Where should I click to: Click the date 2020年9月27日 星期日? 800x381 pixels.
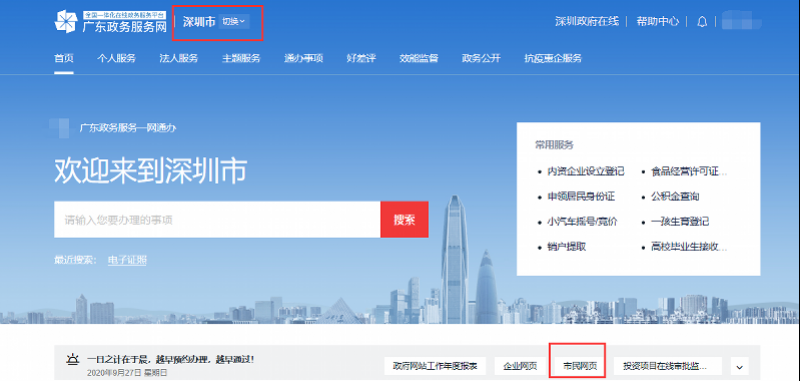pyautogui.click(x=127, y=373)
